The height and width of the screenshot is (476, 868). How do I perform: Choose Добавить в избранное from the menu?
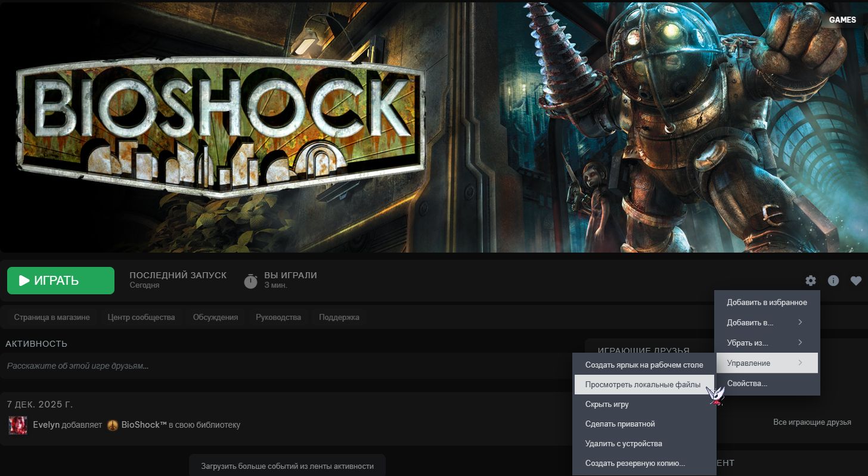tap(767, 302)
